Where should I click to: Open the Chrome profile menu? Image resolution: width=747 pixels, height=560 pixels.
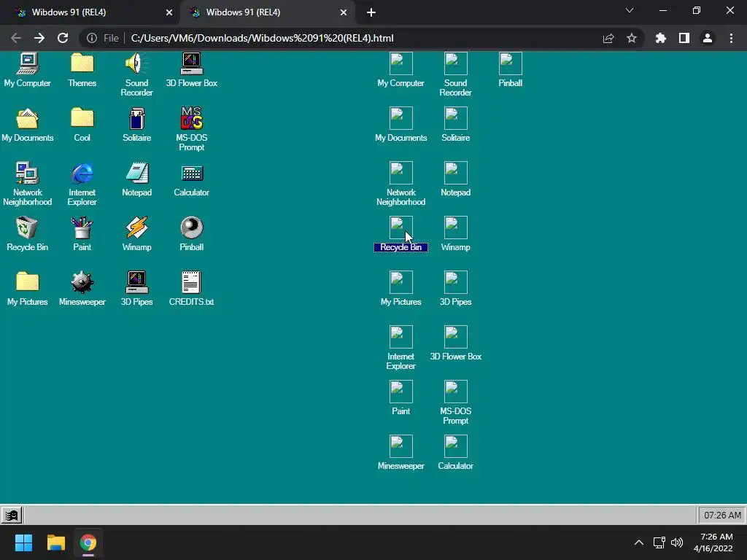pyautogui.click(x=708, y=38)
